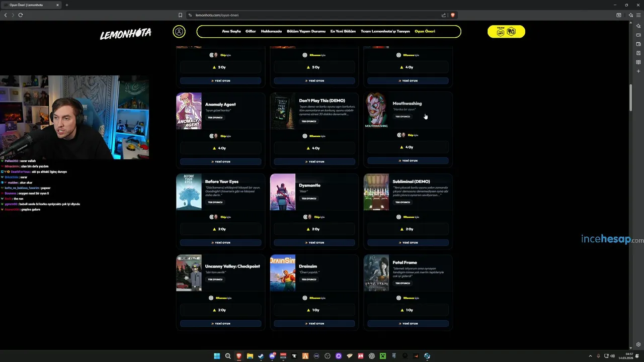Click the page vertical scrollbar thumb

631,98
